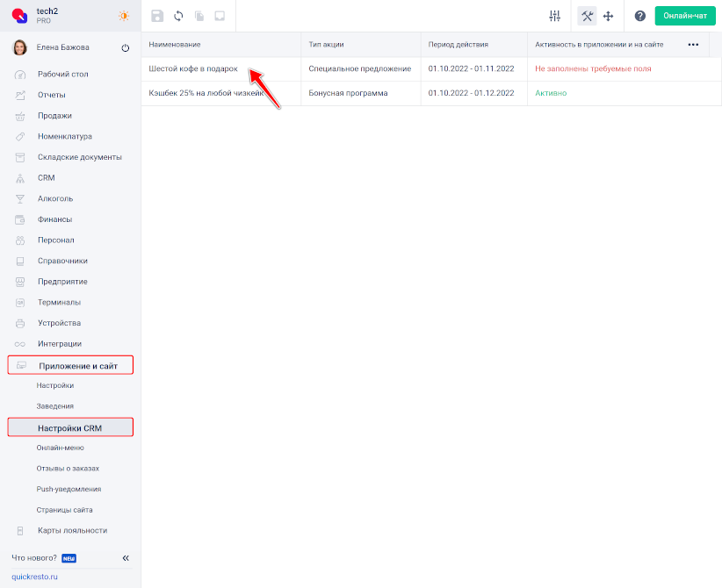Select Настройки CRM submenu item
The width and height of the screenshot is (722, 588).
click(x=70, y=427)
